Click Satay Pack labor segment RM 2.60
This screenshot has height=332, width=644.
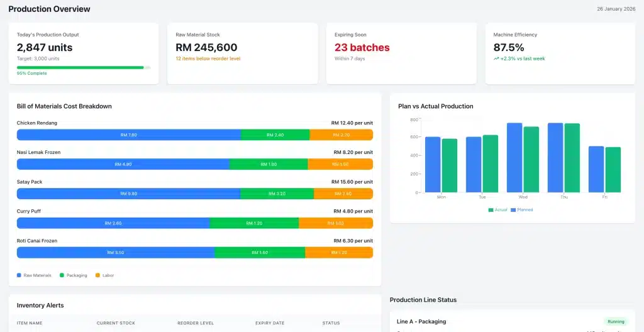343,194
